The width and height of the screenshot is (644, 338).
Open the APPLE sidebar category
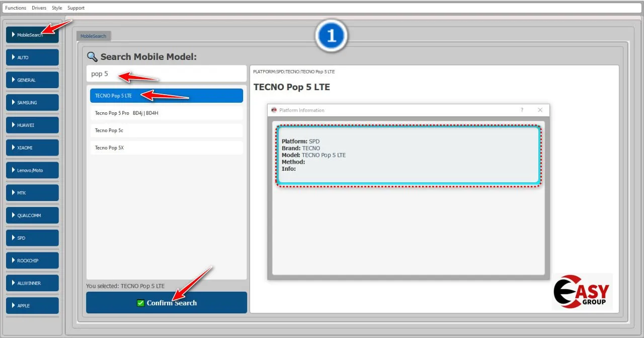click(x=32, y=305)
